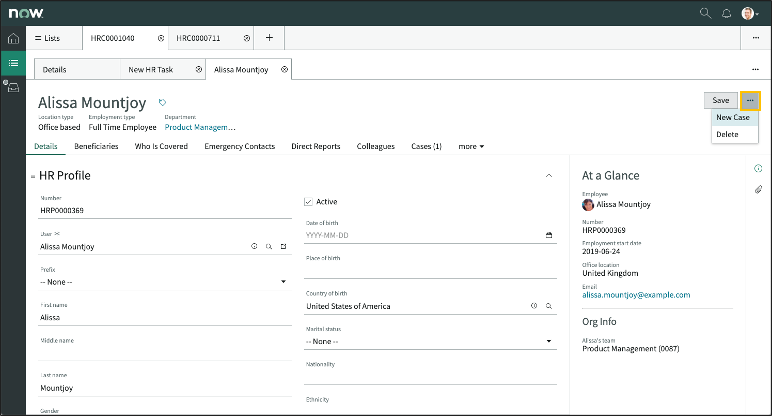Close the Alissa Mountjoy subtab
Image resolution: width=772 pixels, height=416 pixels.
click(x=284, y=69)
